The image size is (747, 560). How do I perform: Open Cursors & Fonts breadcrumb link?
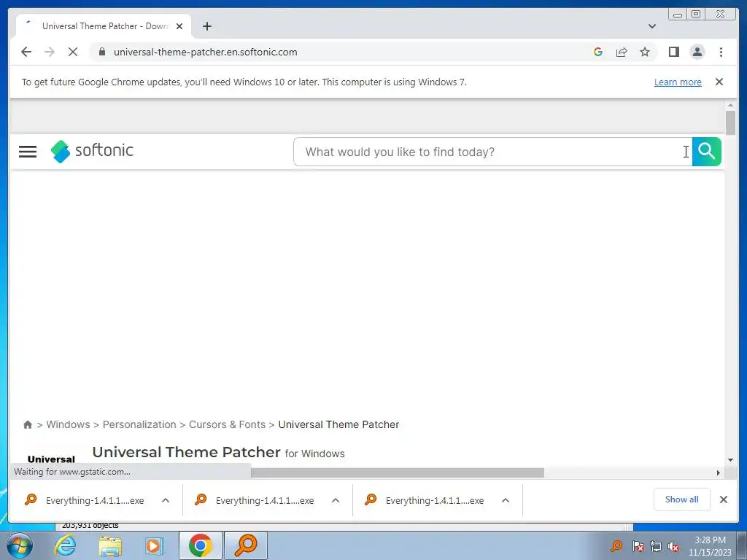(228, 424)
